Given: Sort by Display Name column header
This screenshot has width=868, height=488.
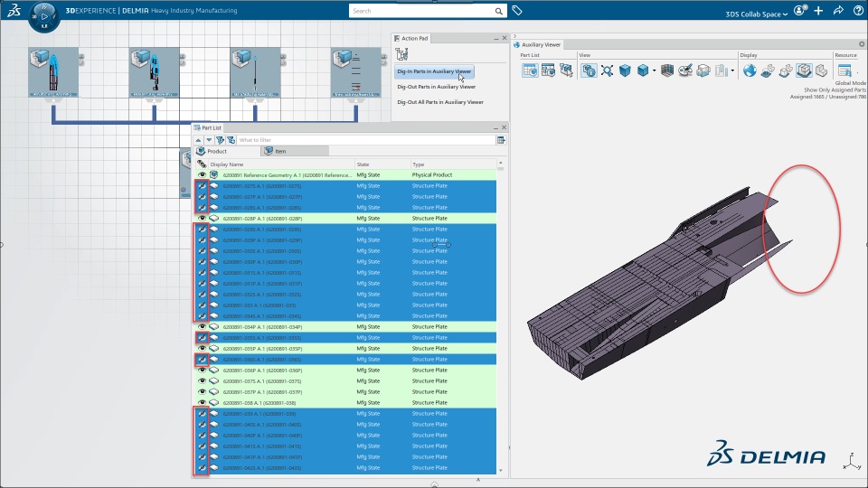Looking at the screenshot, I should tap(282, 164).
